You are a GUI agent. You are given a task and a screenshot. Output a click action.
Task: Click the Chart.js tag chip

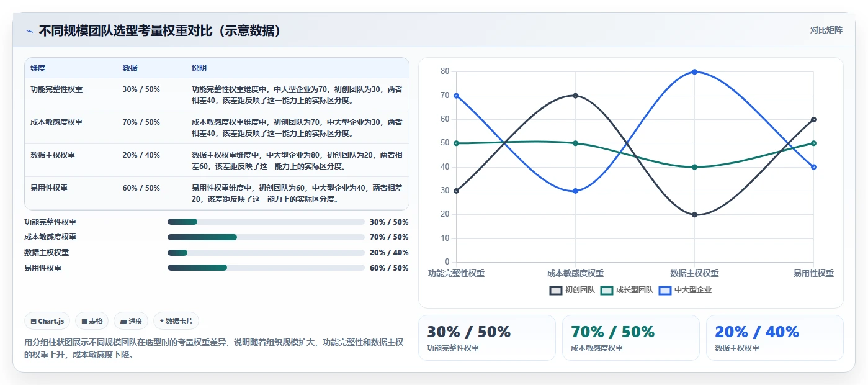[x=48, y=321]
